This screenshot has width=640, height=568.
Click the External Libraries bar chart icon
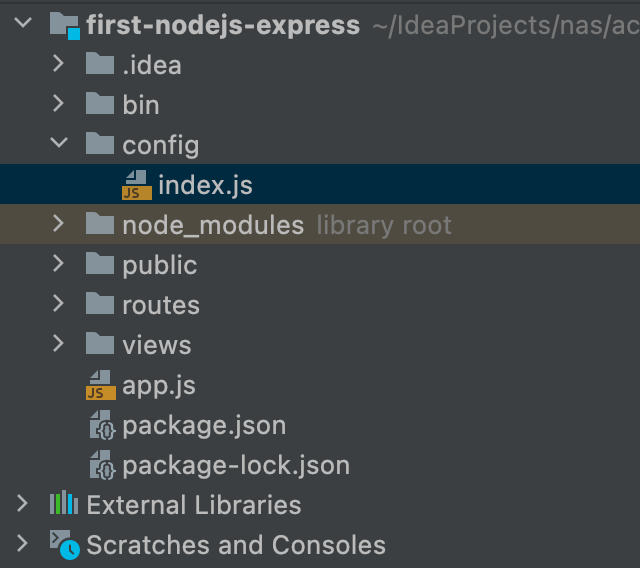click(64, 503)
